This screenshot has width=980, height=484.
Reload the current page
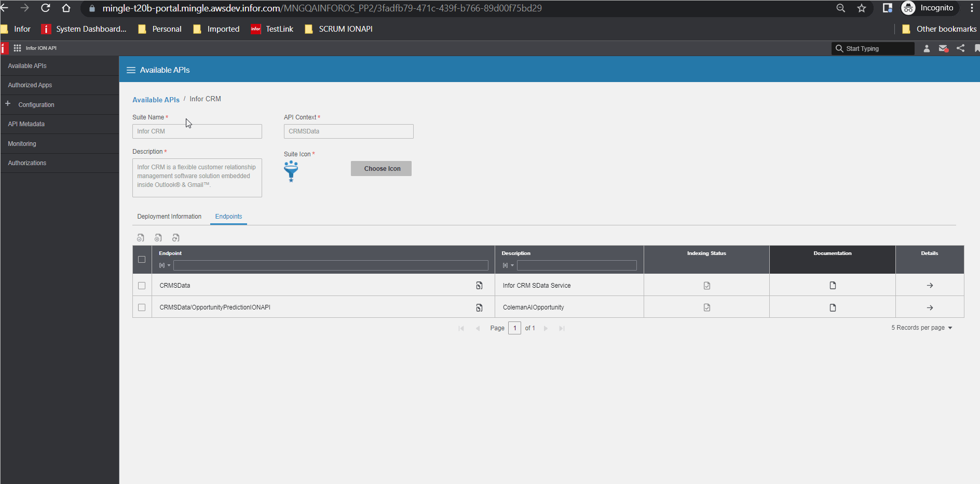pyautogui.click(x=46, y=8)
